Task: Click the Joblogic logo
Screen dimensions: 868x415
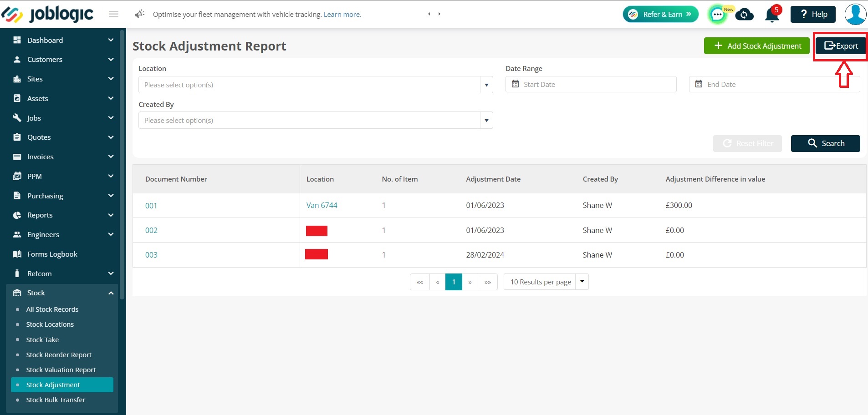Action: click(x=47, y=15)
